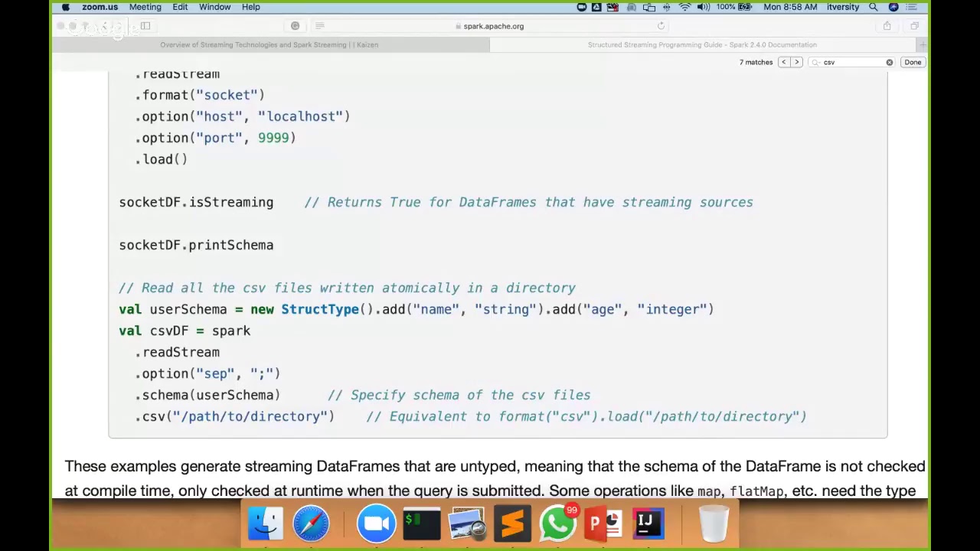Open Finder from the dock
Screen dimensions: 980x551
[266, 524]
